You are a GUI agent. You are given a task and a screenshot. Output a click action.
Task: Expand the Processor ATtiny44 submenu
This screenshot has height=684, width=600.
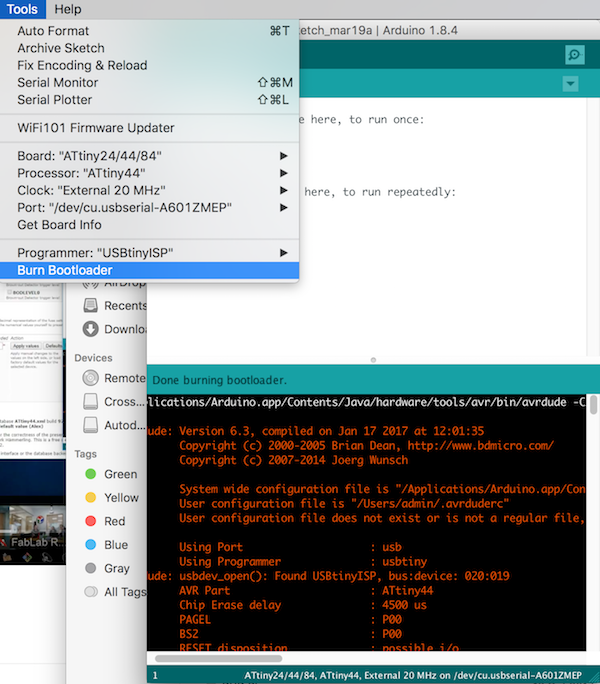[149, 173]
